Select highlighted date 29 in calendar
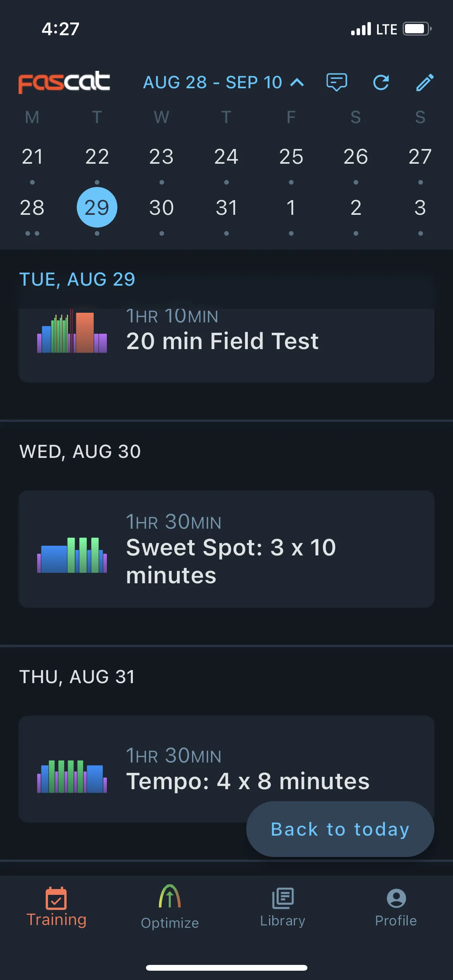Screen dimensions: 453x980 (97, 207)
